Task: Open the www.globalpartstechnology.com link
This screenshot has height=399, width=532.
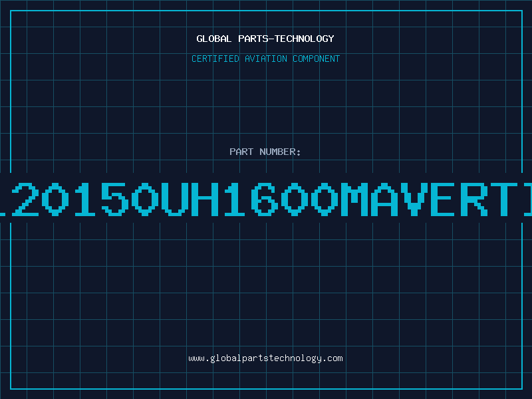Action: [265, 358]
